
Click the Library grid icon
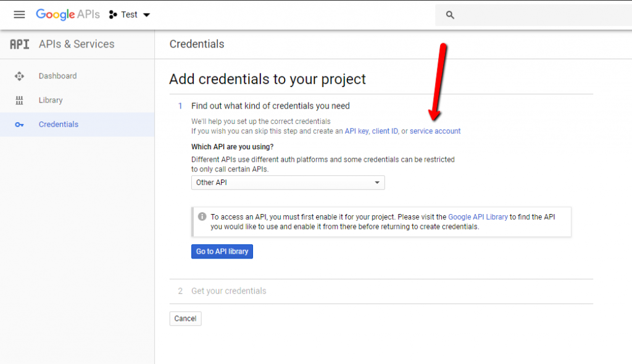point(19,100)
